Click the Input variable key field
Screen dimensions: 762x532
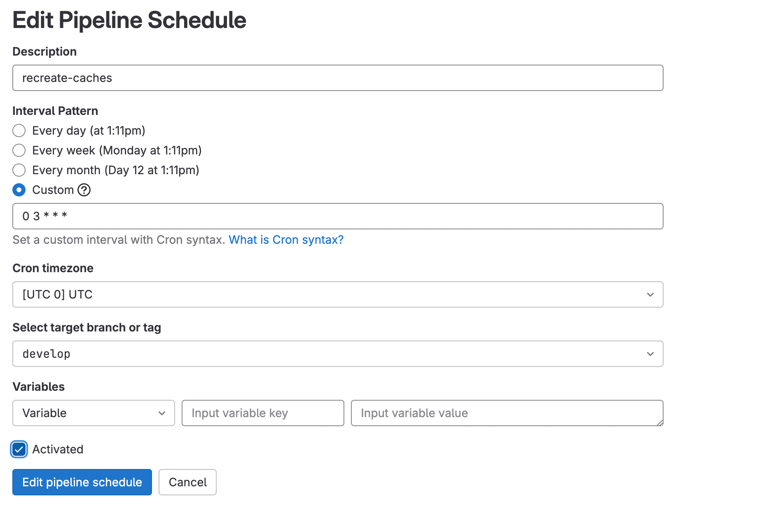(263, 413)
